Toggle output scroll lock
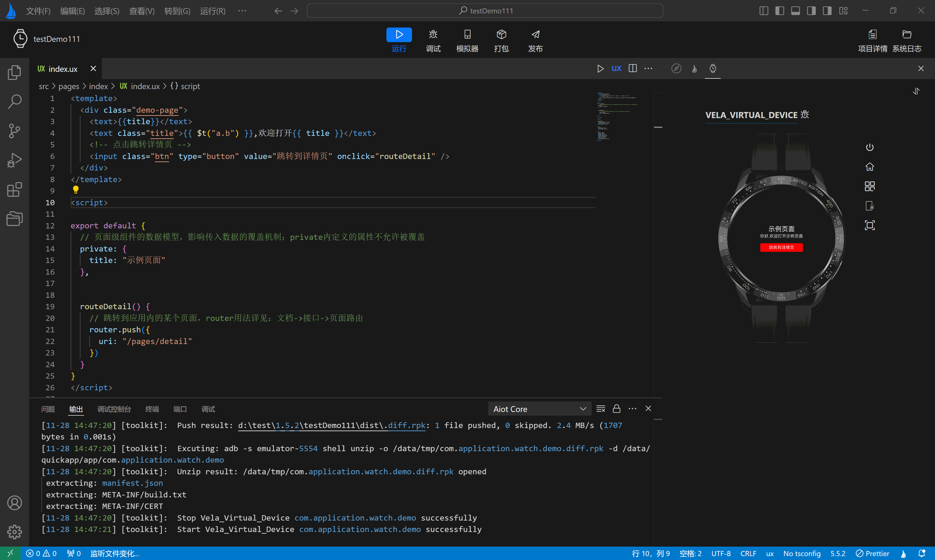Screen dimensions: 935x560 (x=617, y=409)
